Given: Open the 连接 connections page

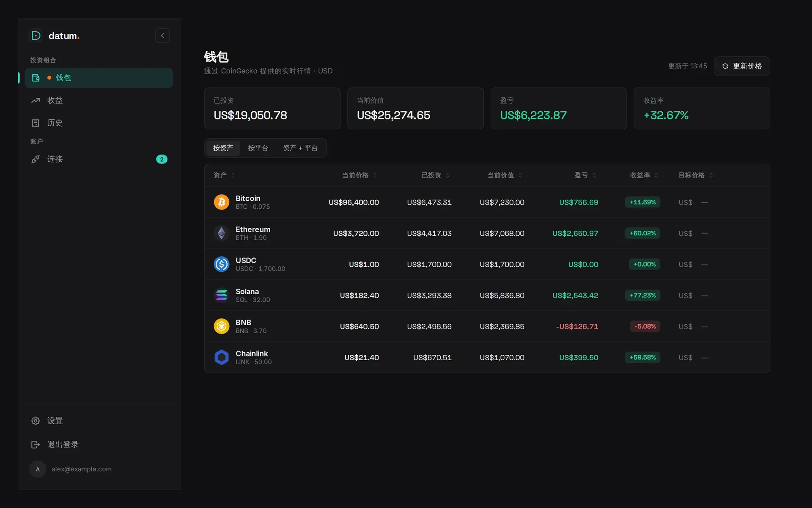Looking at the screenshot, I should (x=99, y=159).
